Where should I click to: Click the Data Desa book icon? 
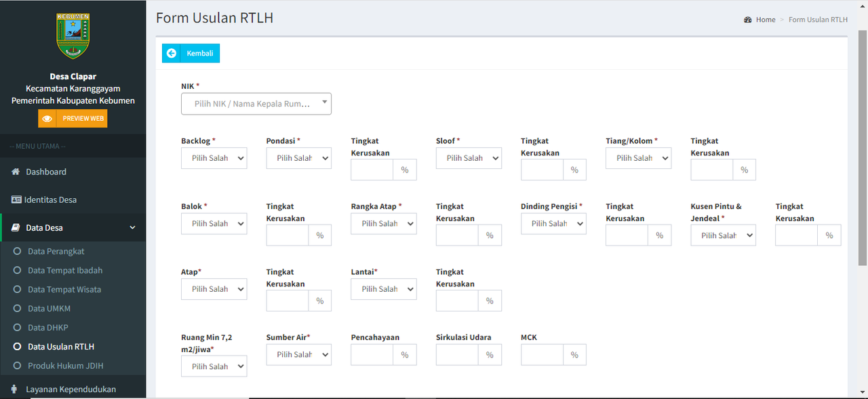pos(16,227)
